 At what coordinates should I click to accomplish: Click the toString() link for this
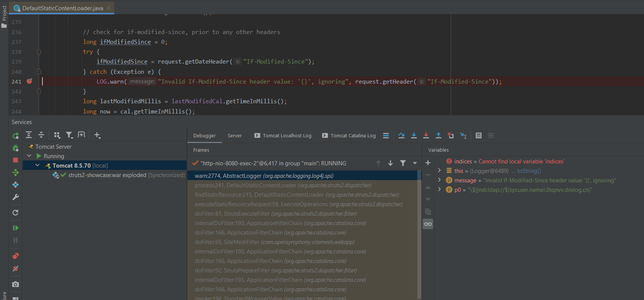[529, 171]
